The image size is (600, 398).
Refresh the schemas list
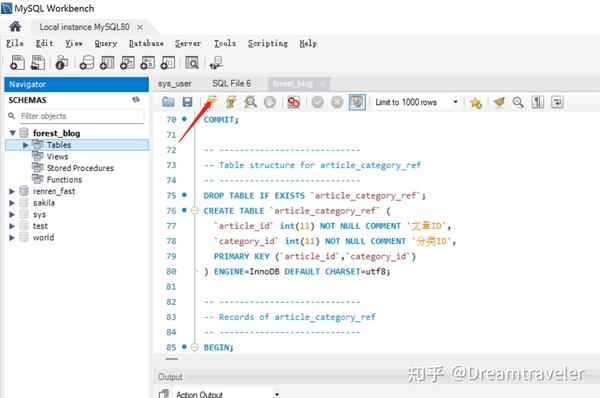[x=136, y=100]
